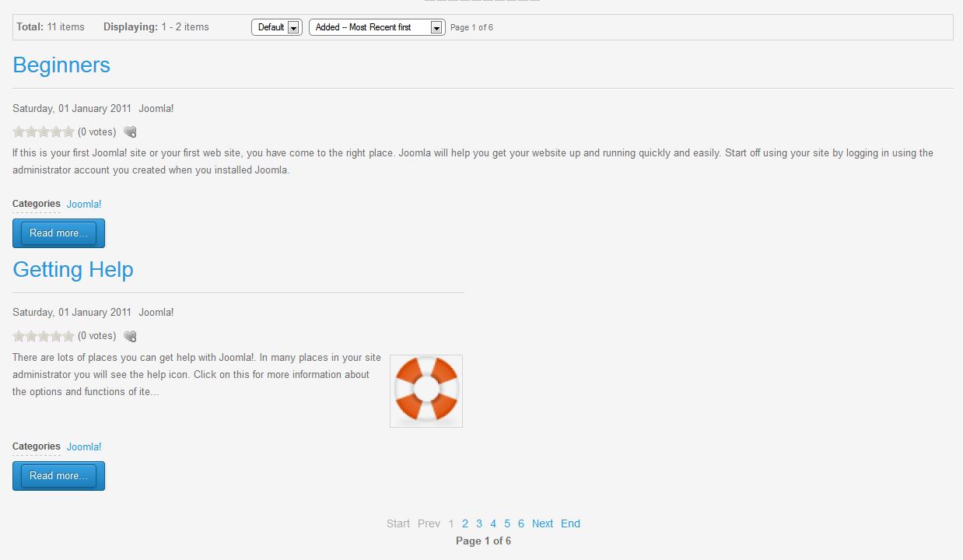Image resolution: width=963 pixels, height=560 pixels.
Task: Go to pagination page 2
Action: click(465, 523)
